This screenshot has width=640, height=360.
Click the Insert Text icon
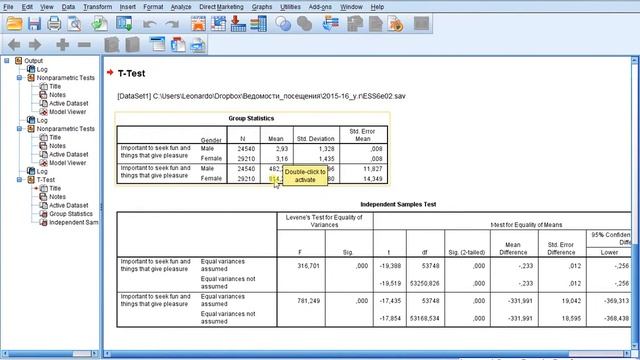point(198,44)
